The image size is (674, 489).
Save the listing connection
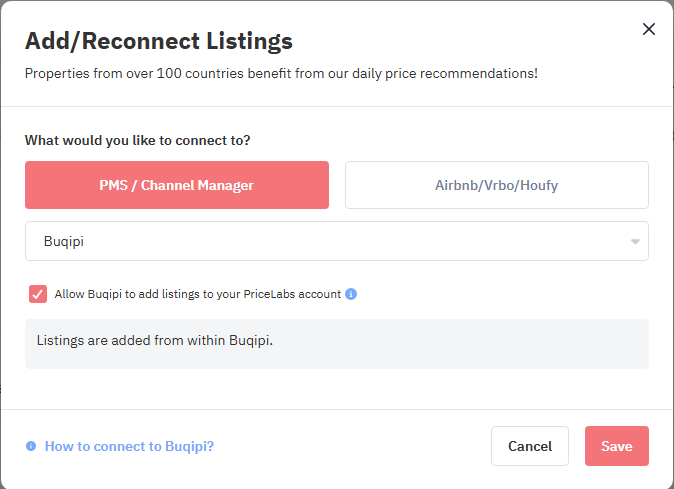pos(616,446)
